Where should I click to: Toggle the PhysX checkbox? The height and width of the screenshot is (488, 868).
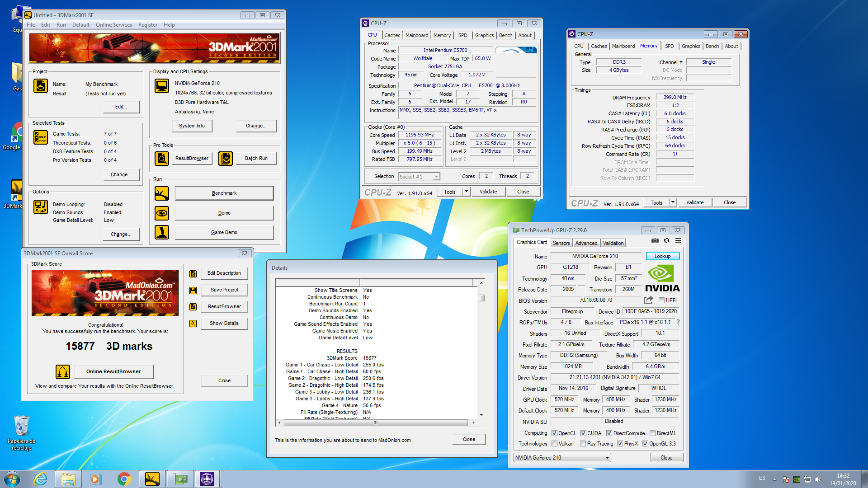click(x=620, y=444)
